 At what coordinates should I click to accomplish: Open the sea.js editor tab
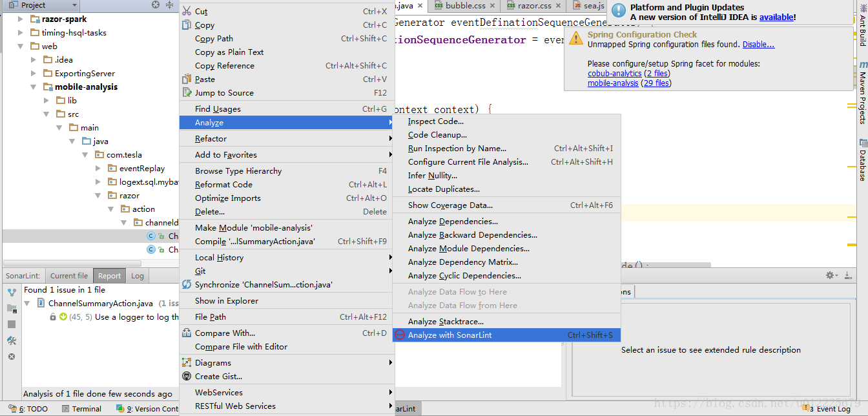[588, 6]
